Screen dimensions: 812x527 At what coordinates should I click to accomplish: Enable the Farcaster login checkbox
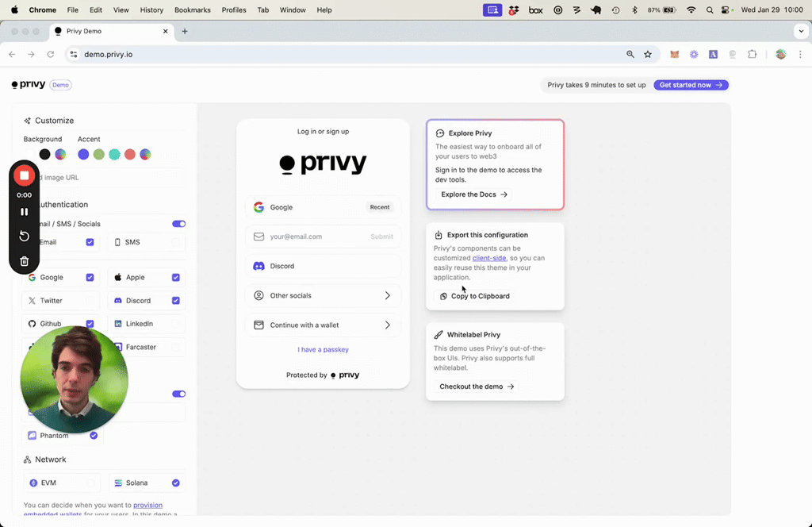[x=176, y=347]
